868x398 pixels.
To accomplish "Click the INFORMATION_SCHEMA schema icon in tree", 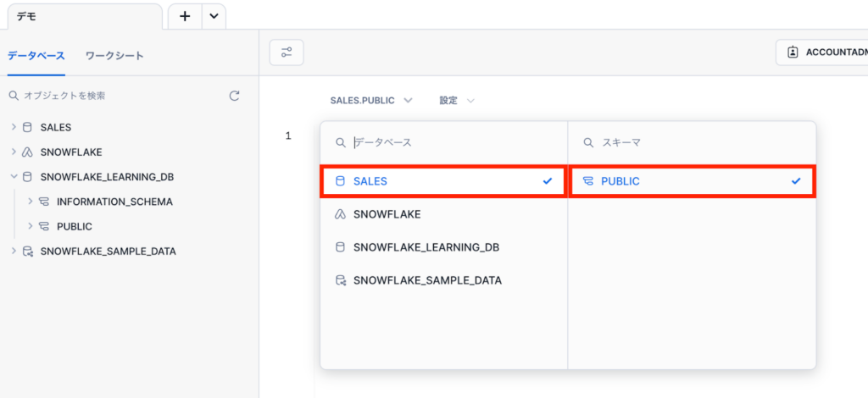I will pos(44,202).
